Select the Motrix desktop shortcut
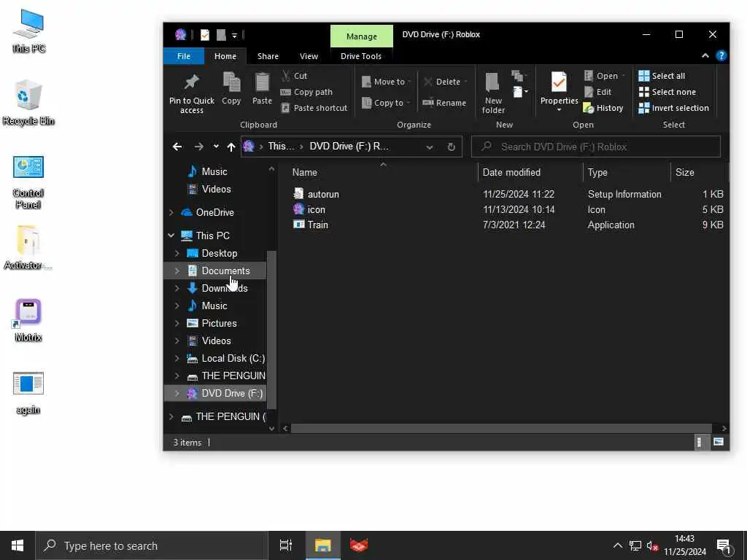This screenshot has width=747, height=560. click(x=28, y=320)
